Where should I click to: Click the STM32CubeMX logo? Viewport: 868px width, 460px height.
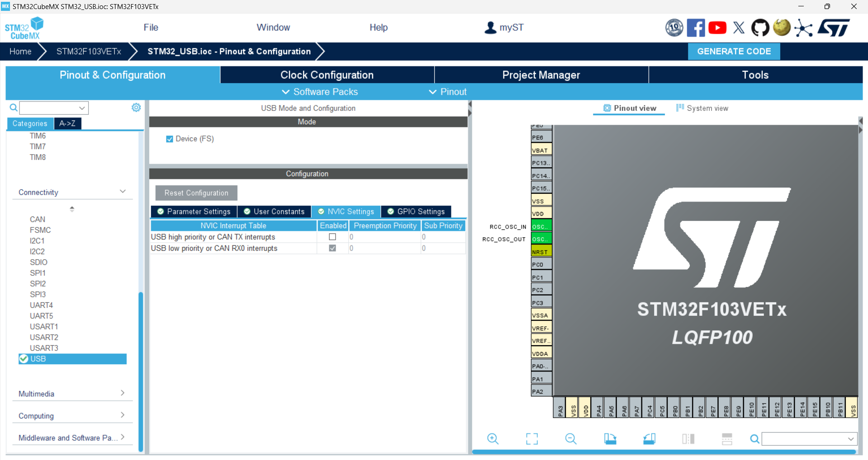24,28
